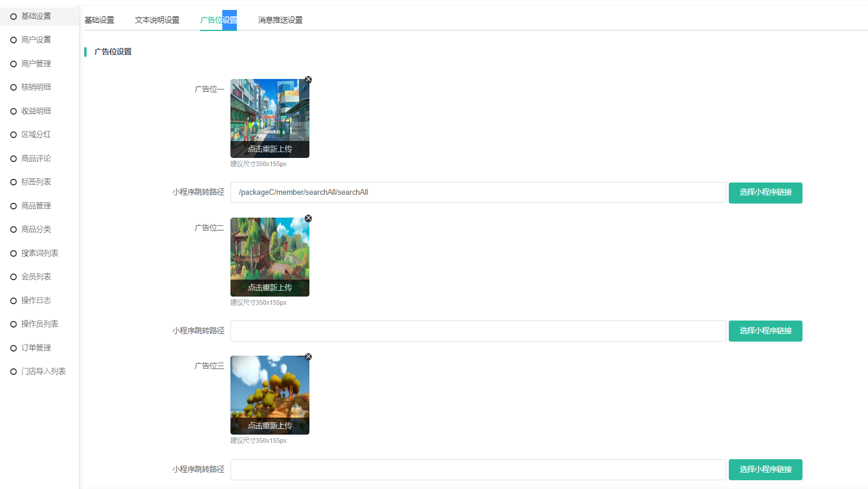Remove the 广告位二 image with its X icon
The width and height of the screenshot is (868, 489).
click(308, 218)
